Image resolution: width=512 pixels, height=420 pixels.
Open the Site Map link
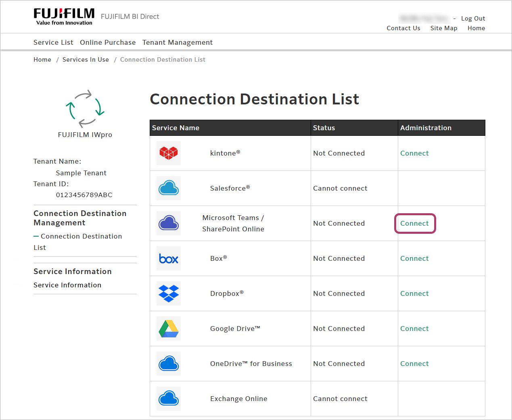tap(444, 28)
